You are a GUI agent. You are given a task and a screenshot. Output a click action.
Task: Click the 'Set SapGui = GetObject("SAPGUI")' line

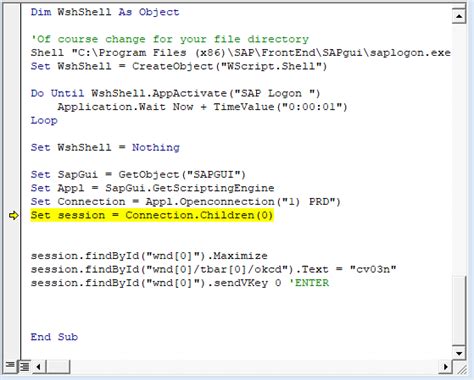[x=138, y=175]
